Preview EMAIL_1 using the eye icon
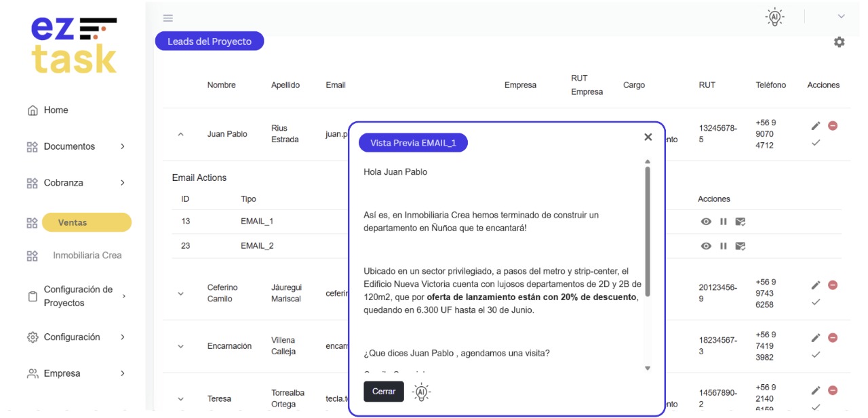The height and width of the screenshot is (418, 868). click(706, 222)
